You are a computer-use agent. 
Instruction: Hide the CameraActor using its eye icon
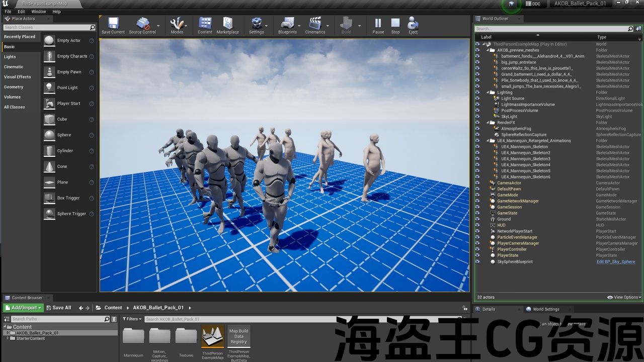point(477,183)
